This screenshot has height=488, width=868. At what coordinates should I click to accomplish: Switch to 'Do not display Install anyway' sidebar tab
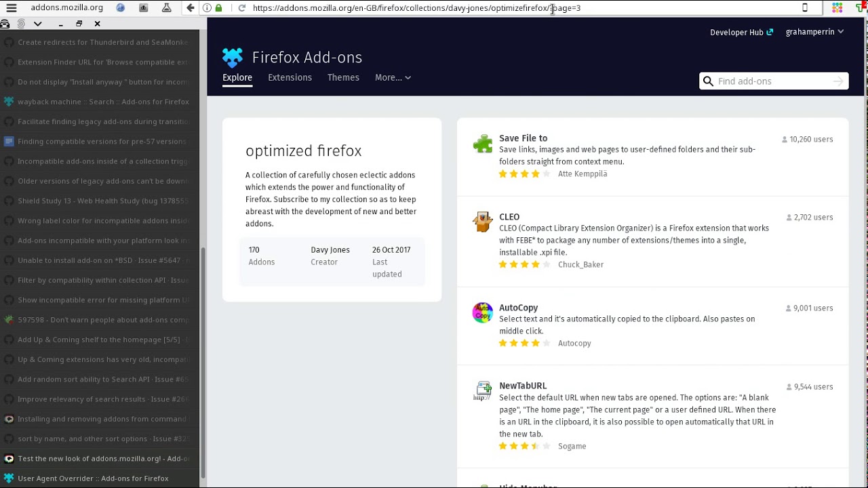pos(99,81)
